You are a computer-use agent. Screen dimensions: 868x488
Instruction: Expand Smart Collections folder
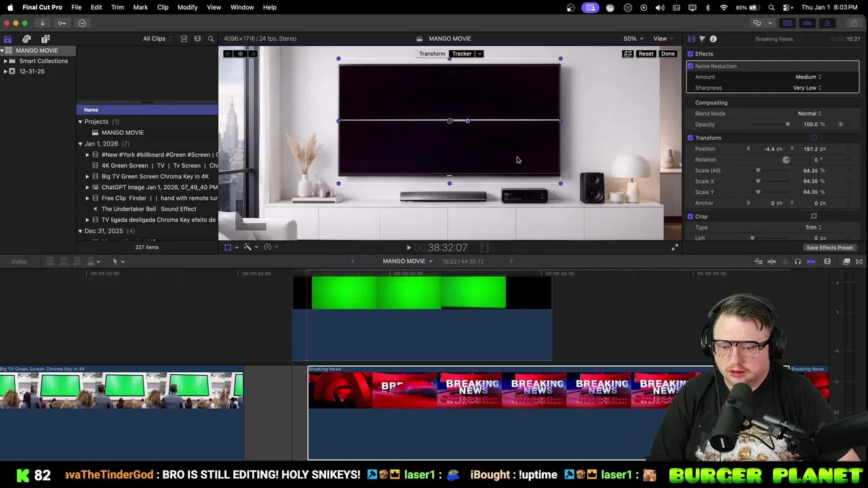pos(5,61)
